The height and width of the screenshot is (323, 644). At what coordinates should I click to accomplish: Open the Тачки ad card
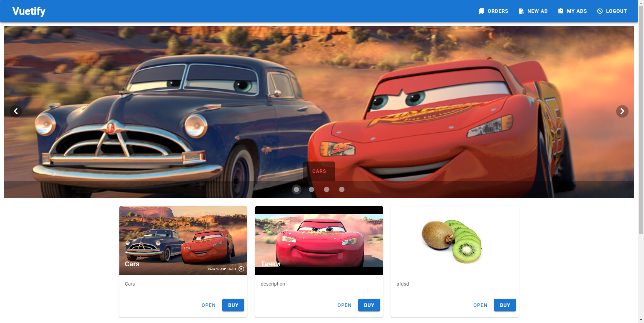344,305
